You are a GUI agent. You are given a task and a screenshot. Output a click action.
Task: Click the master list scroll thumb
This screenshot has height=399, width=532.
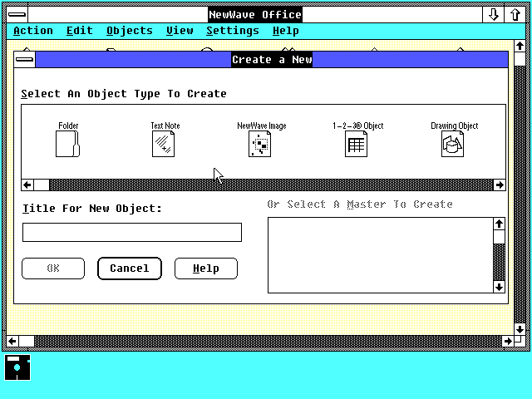tap(499, 237)
